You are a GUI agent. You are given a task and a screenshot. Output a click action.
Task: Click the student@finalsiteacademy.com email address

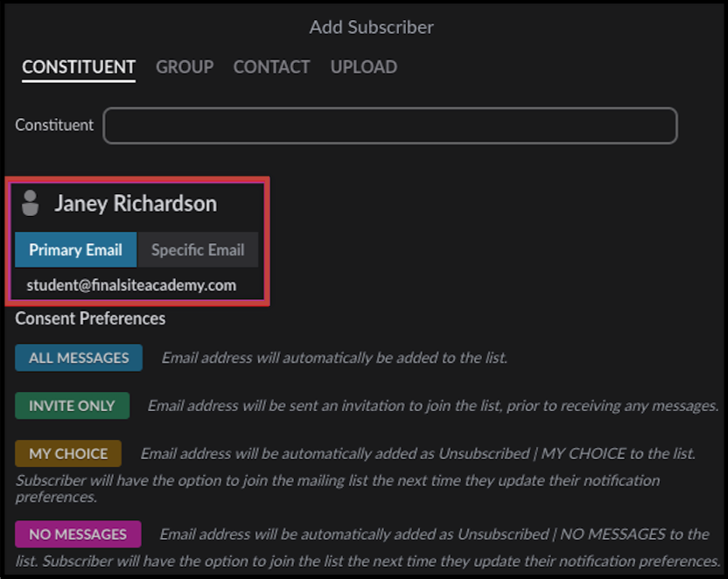point(131,285)
